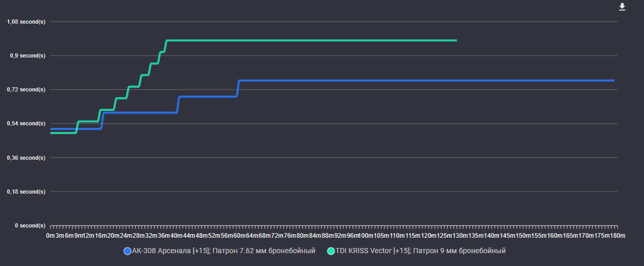Click the 0 second(s) axis label
This screenshot has width=644, height=266.
[x=30, y=225]
